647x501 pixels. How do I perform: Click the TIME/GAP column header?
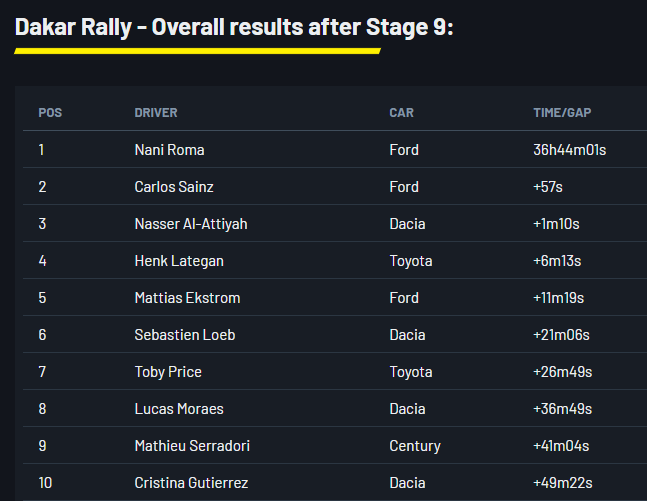[562, 113]
